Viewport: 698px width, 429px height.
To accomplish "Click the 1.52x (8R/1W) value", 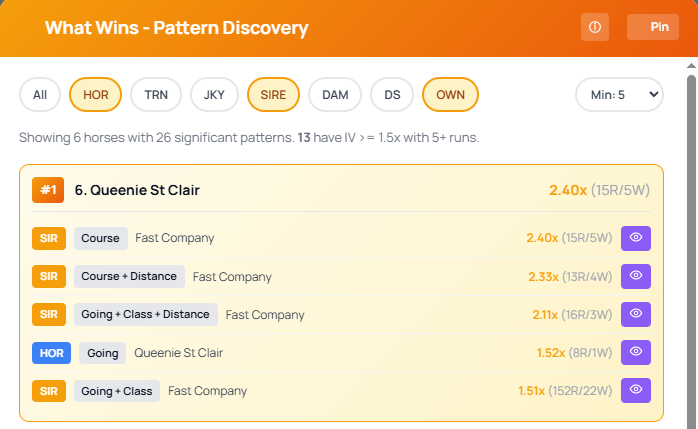I will (574, 353).
